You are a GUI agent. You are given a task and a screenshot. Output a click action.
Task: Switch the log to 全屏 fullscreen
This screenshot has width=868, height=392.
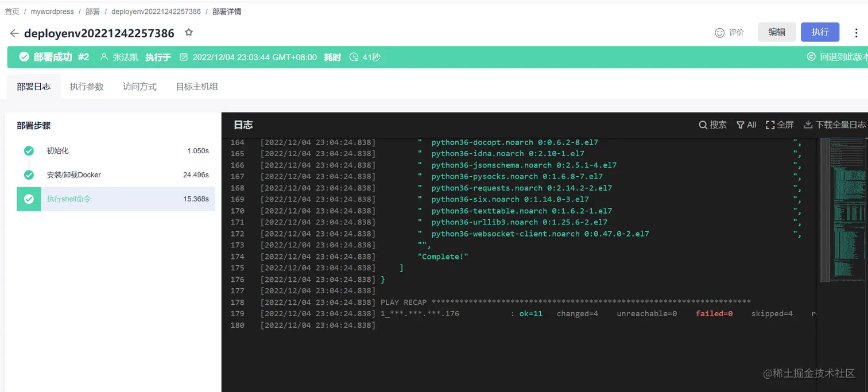point(780,125)
